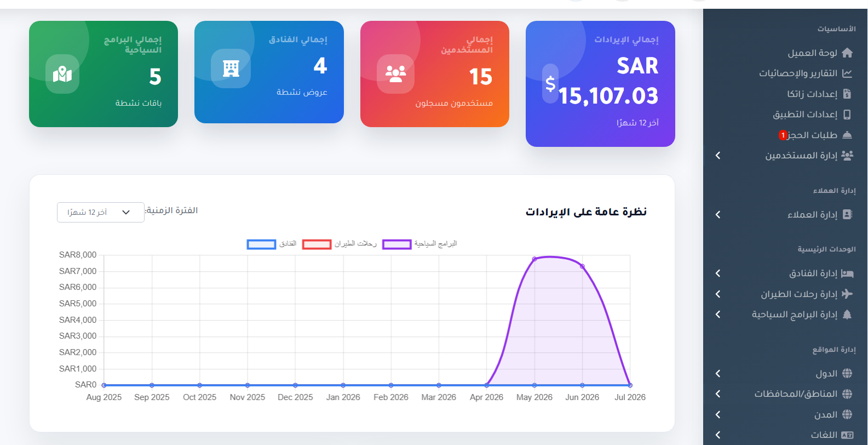Click the home icon beside لوحة العميل
This screenshot has height=445, width=868.
point(847,53)
